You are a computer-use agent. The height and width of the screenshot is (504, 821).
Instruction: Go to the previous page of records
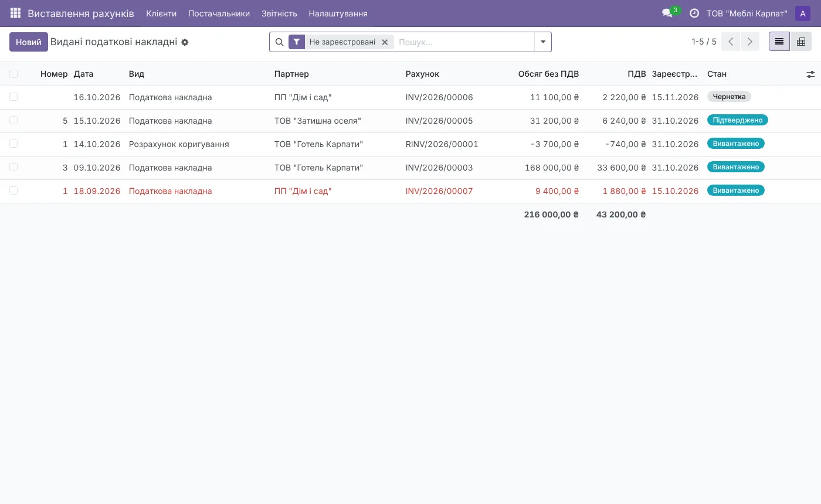731,42
